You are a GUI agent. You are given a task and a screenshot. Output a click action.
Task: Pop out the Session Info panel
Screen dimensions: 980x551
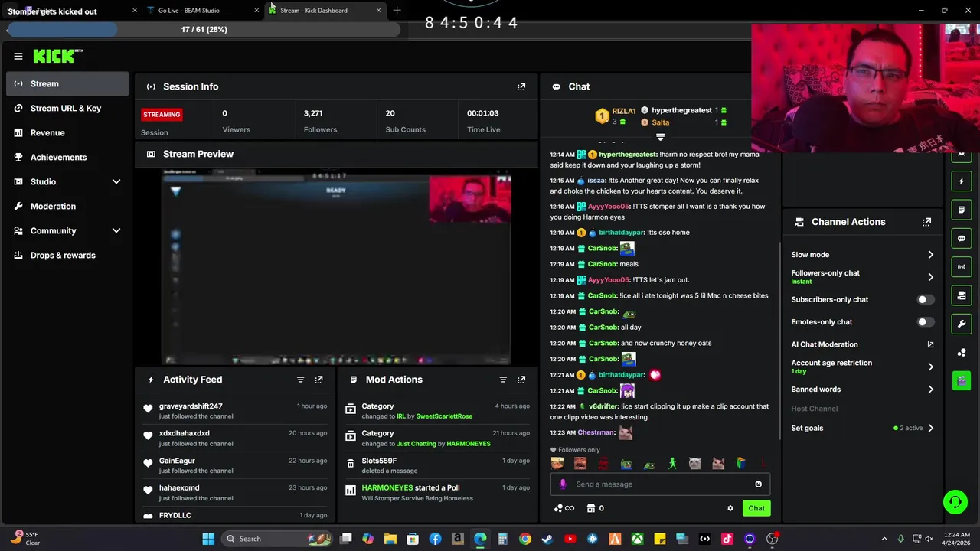pyautogui.click(x=521, y=86)
